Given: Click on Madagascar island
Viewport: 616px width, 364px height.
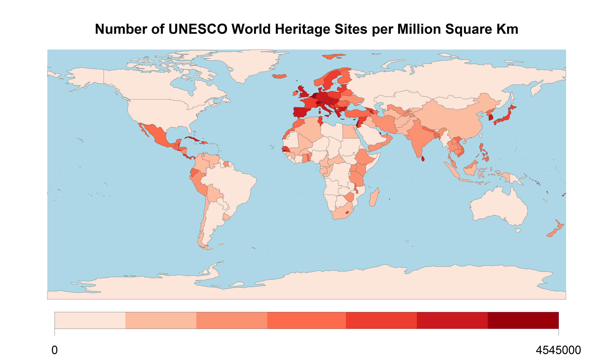Looking at the screenshot, I should pos(374,197).
